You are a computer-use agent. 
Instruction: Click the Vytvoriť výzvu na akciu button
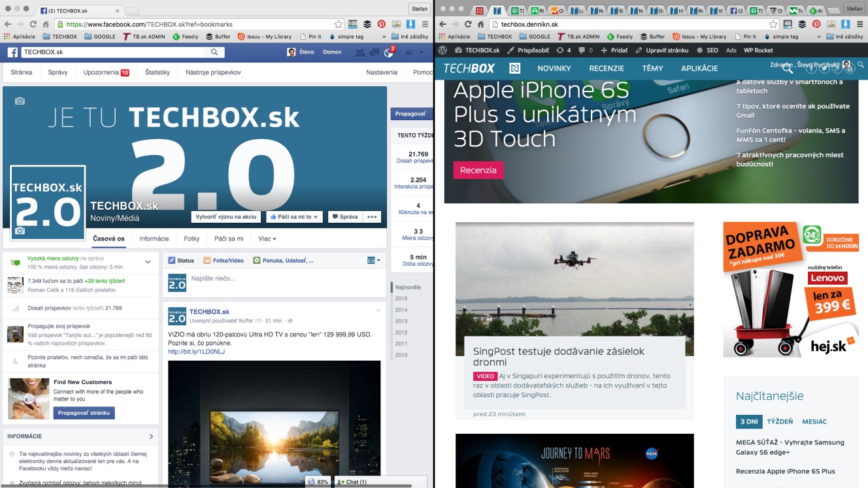226,217
